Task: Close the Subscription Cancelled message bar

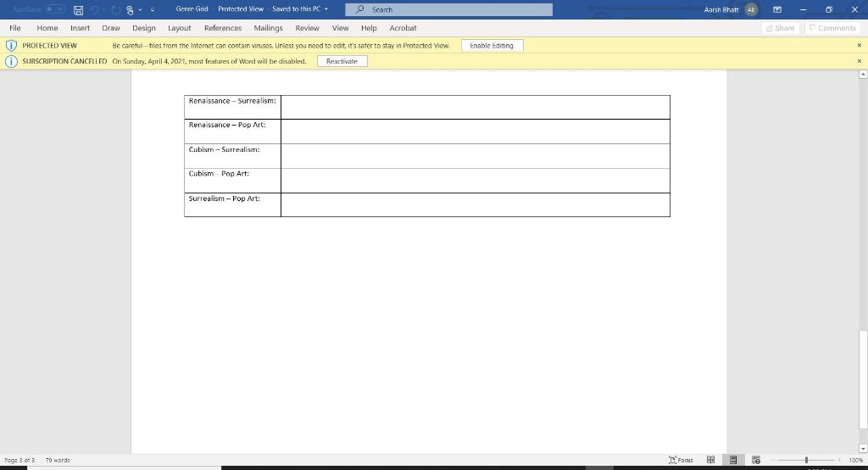Action: (x=860, y=61)
